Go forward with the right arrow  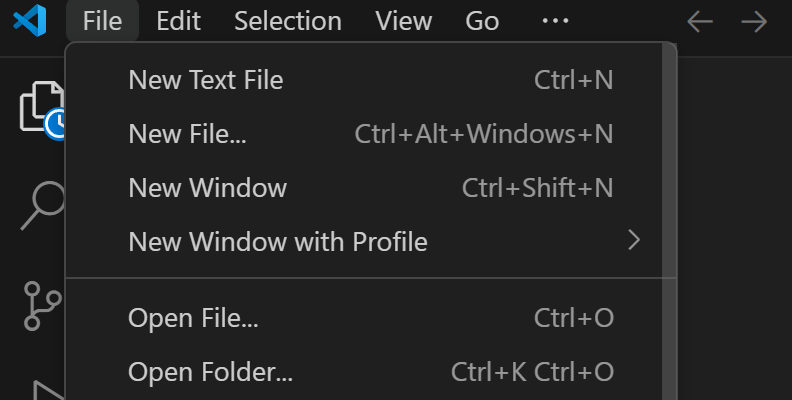pos(754,21)
